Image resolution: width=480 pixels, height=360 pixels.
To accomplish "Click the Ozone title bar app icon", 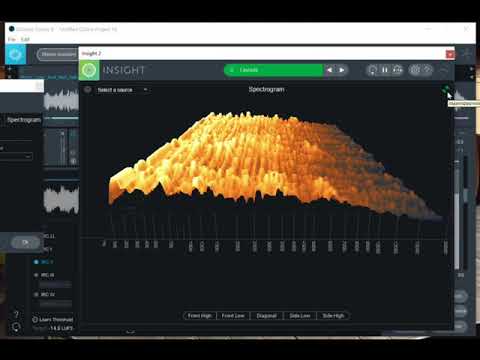I will point(12,29).
